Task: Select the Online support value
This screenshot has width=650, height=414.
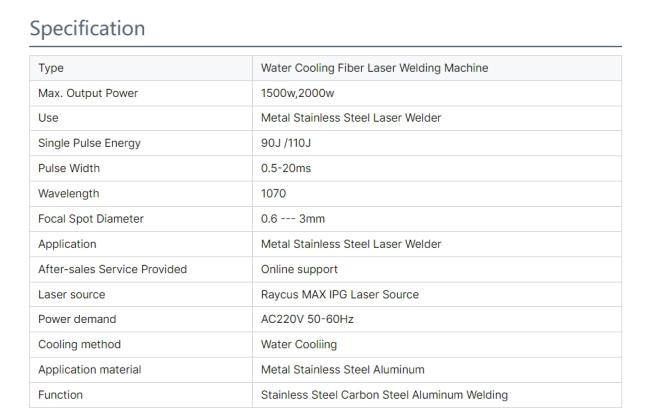Action: (x=298, y=268)
